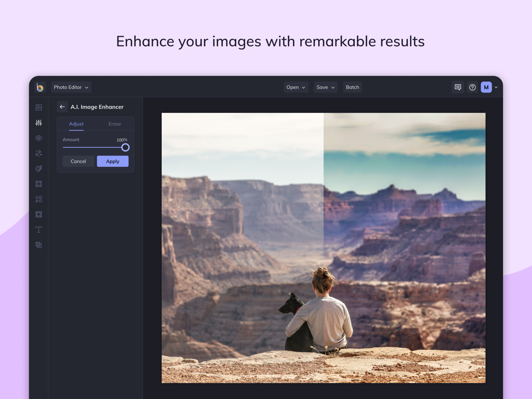Click the Apply button
Screen dimensions: 532x399
click(x=113, y=161)
